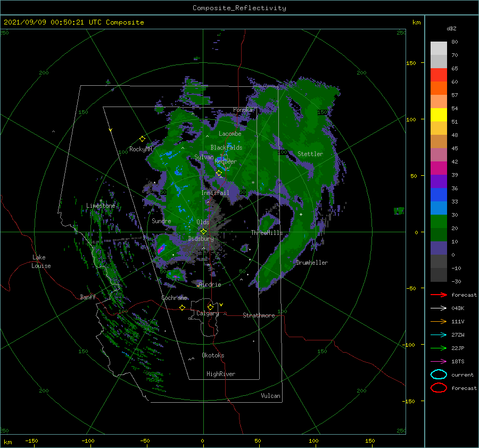Screen dimensions: 479x448
Task: Pick the light blue 33–30 dBZ swatch
Action: [439, 208]
